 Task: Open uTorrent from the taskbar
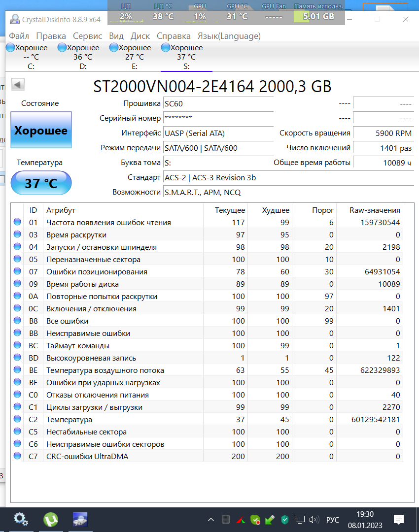pos(51,520)
